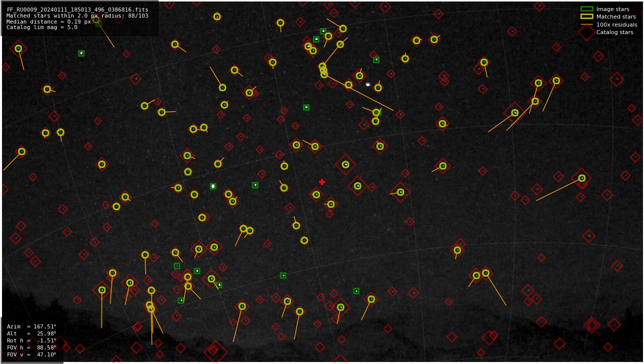The width and height of the screenshot is (644, 364).
Task: Click the FF_RU0009 .fits file name
Action: [78, 10]
